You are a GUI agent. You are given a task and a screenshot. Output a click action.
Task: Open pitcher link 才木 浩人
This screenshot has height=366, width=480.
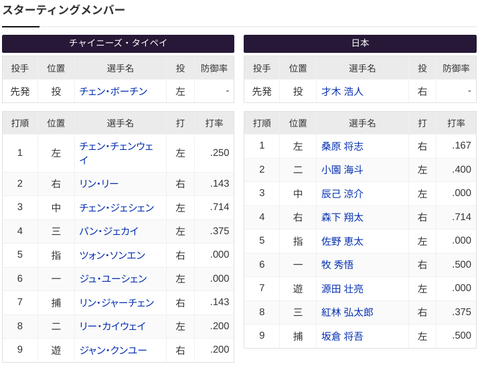(342, 91)
